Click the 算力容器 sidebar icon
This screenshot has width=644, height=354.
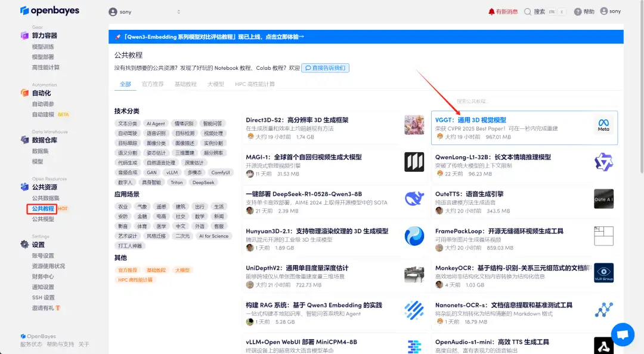[x=24, y=35]
